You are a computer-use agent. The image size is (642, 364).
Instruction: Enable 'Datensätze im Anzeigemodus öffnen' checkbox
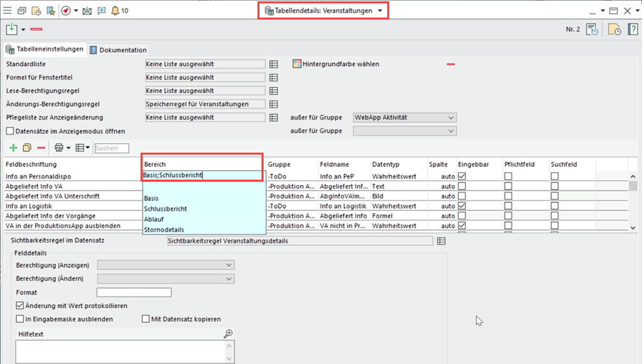pyautogui.click(x=9, y=131)
